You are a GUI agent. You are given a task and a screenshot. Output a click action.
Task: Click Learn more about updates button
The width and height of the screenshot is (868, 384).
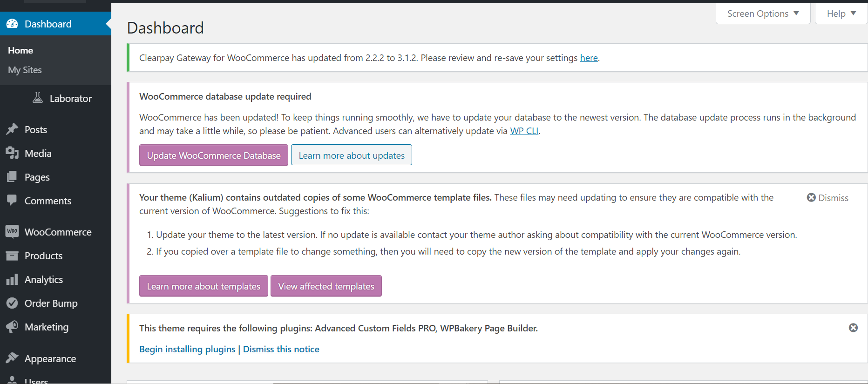(352, 155)
